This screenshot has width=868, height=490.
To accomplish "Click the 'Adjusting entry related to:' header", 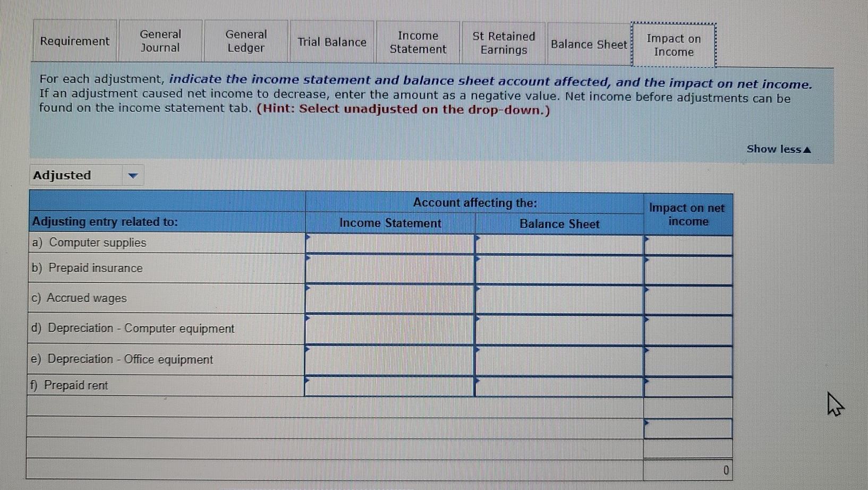I will [105, 221].
